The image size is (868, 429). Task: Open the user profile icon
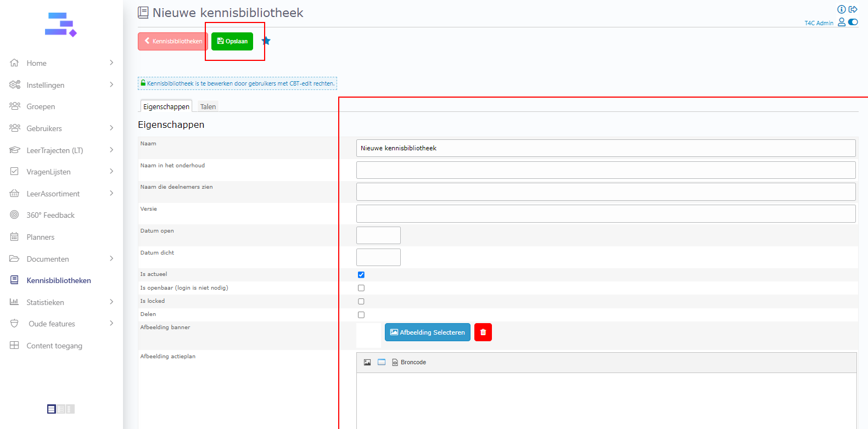pos(842,22)
